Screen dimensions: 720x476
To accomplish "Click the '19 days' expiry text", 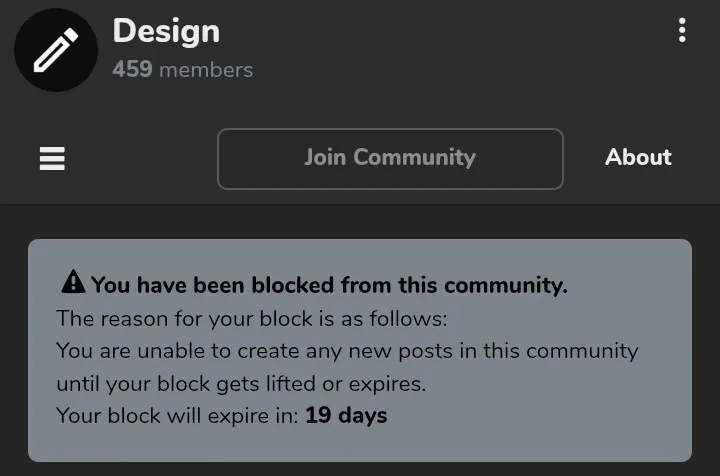I will pyautogui.click(x=346, y=415).
